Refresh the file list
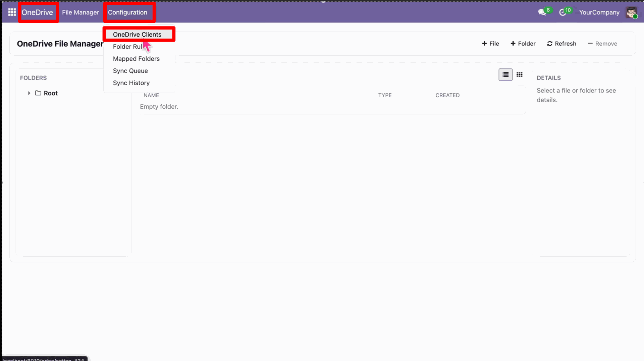This screenshot has height=361, width=644. point(561,44)
